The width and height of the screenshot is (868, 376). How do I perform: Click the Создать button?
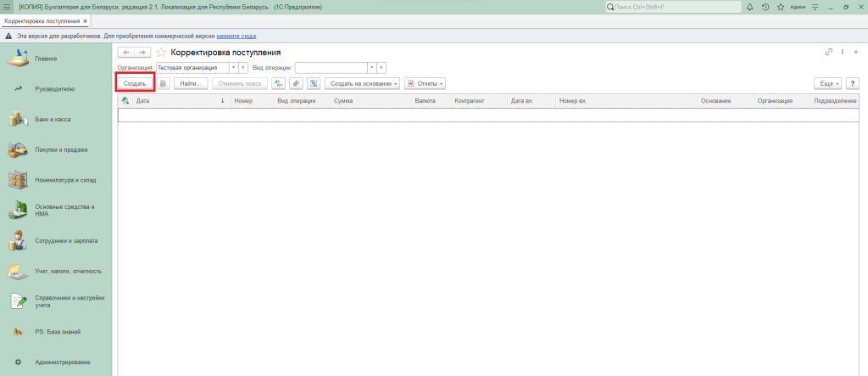tap(135, 84)
